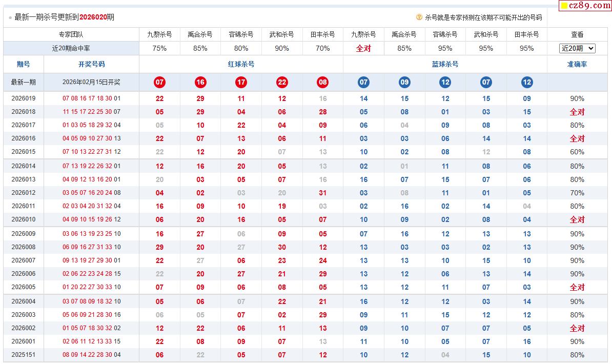Click the first blue ball 07

[x=363, y=82]
